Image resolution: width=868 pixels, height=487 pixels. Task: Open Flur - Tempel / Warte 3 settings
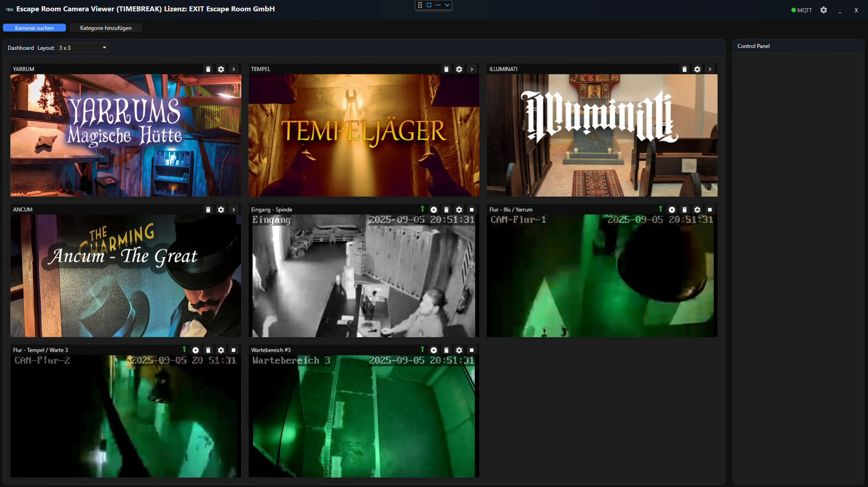pyautogui.click(x=221, y=350)
